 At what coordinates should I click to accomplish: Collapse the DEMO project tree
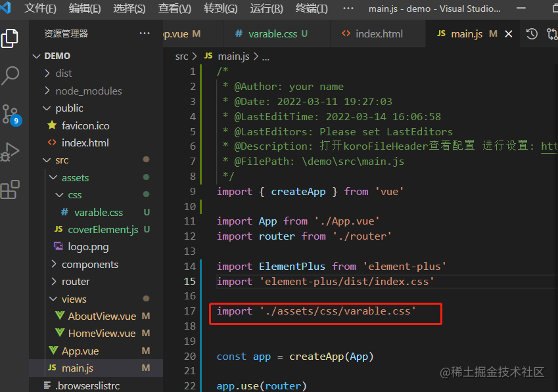pyautogui.click(x=37, y=56)
